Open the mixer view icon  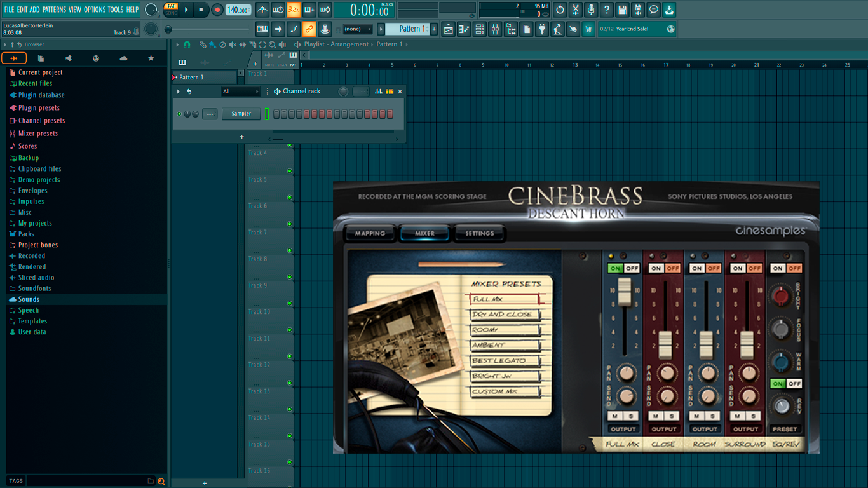(495, 29)
